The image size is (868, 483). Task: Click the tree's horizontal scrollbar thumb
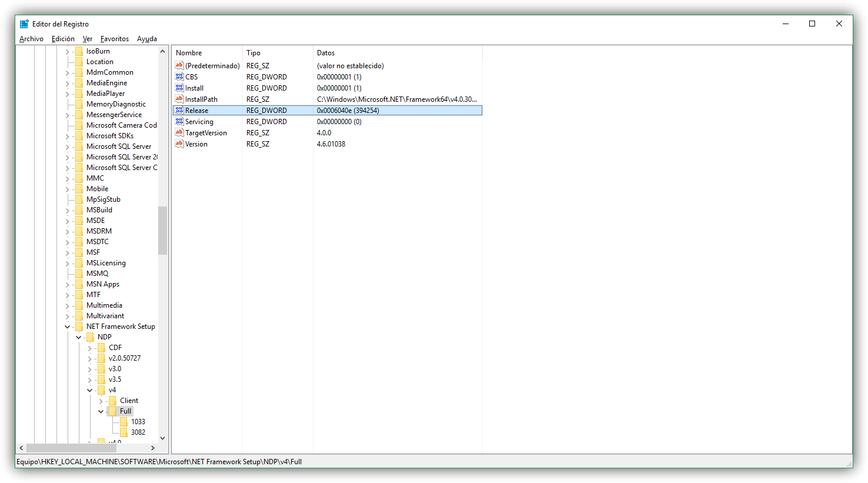pos(72,448)
